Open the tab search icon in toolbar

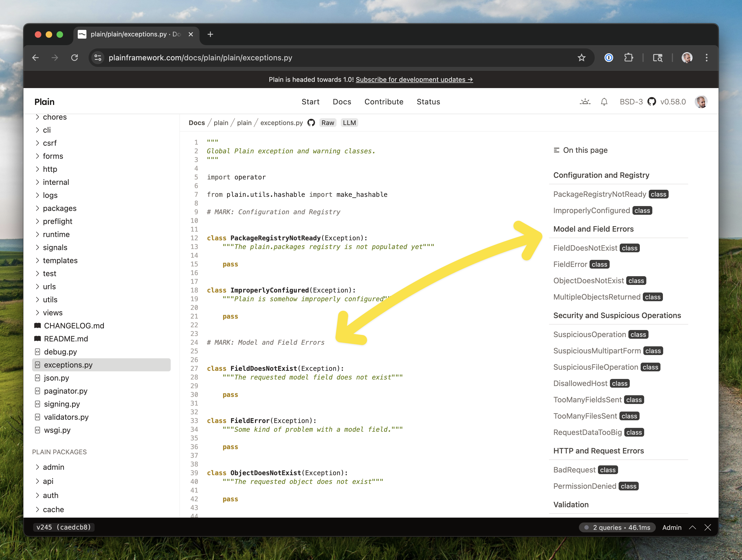pyautogui.click(x=657, y=58)
